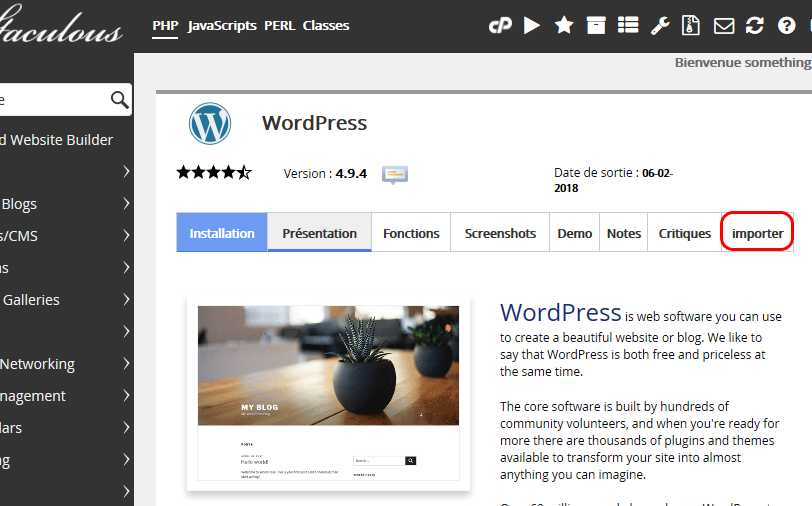This screenshot has width=812, height=506.
Task: Open the MY BLOG screenshot thumbnail
Action: coord(328,393)
